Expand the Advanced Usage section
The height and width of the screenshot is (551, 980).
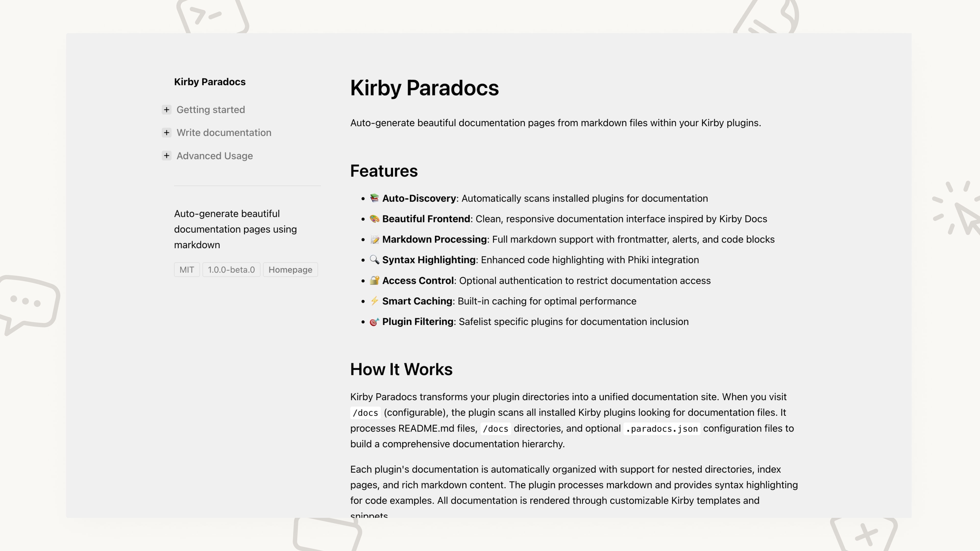[x=166, y=156]
